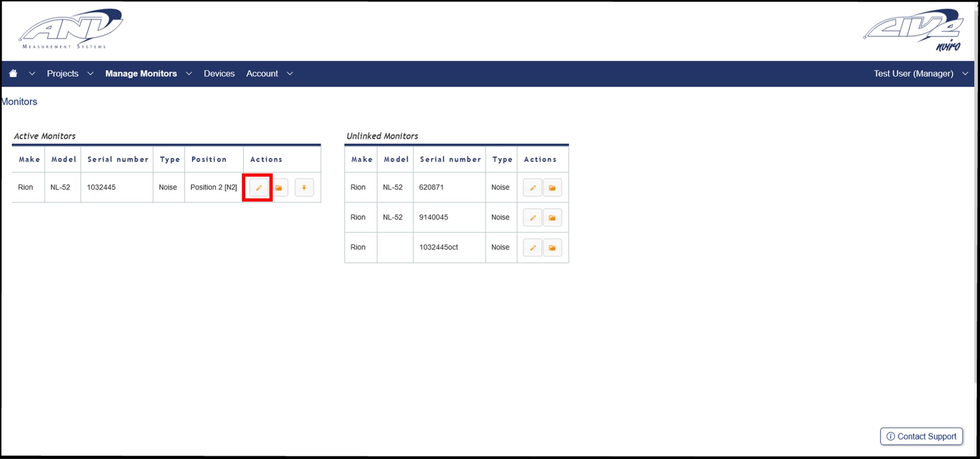980x459 pixels.
Task: Select serial number 9140045 cell
Action: (x=449, y=217)
